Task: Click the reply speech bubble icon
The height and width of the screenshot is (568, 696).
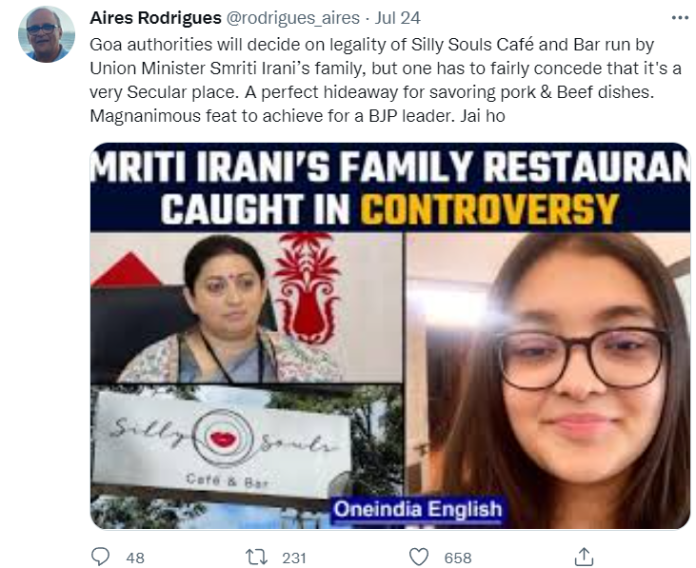Action: [100, 556]
